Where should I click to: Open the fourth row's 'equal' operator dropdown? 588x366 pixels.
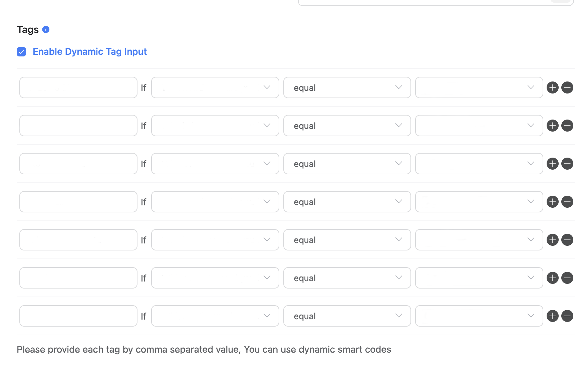click(x=347, y=202)
